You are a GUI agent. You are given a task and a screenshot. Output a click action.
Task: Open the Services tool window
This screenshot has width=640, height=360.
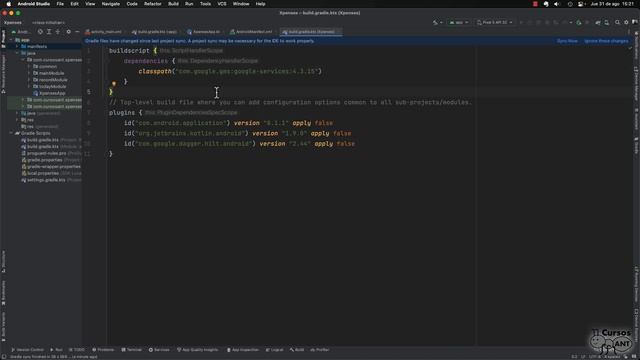(x=159, y=350)
